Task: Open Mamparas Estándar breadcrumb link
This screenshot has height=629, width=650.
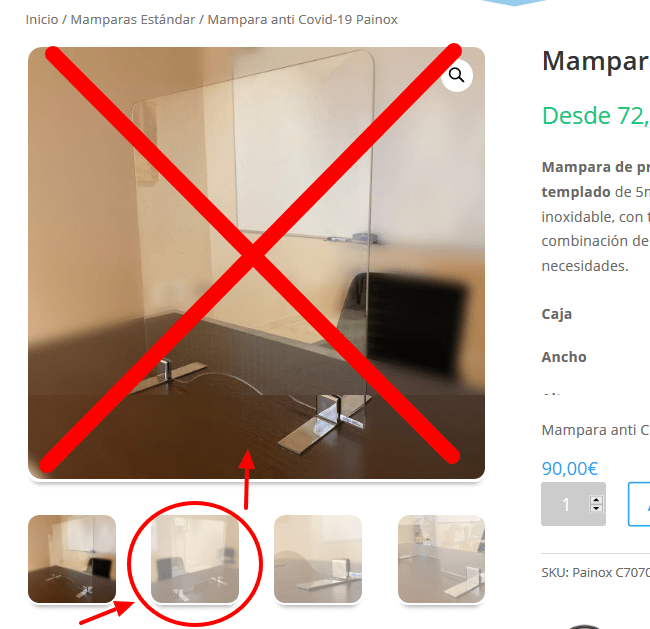Action: point(133,19)
